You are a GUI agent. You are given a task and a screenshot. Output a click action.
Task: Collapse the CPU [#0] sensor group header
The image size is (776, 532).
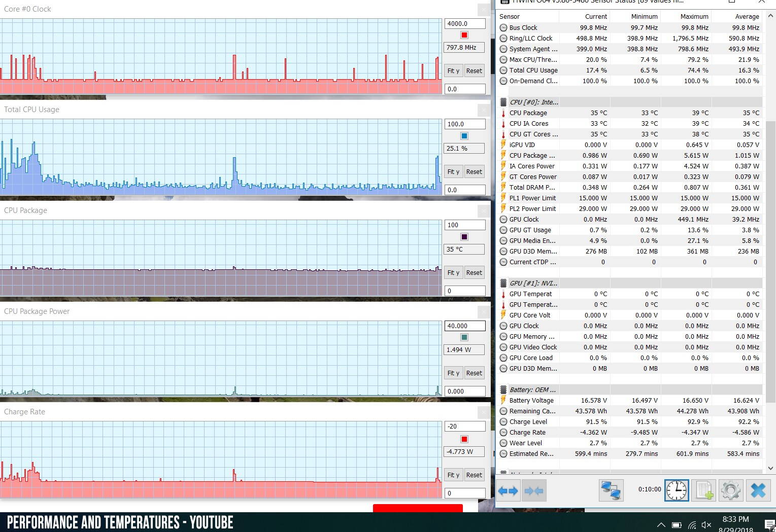click(x=533, y=102)
